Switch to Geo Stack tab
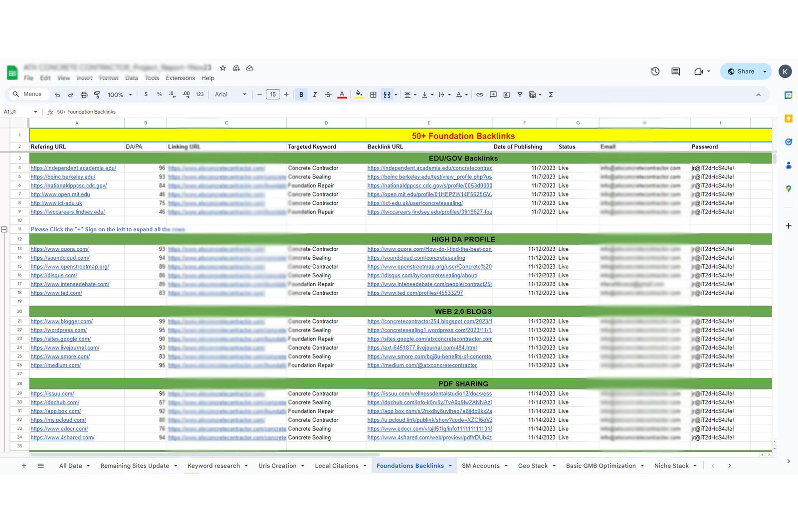The height and width of the screenshot is (532, 798). click(x=533, y=466)
